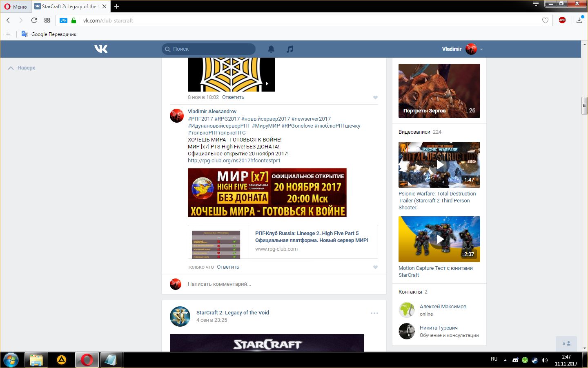Open a new browser tab
Viewport: 588px width, 368px height.
[x=116, y=6]
